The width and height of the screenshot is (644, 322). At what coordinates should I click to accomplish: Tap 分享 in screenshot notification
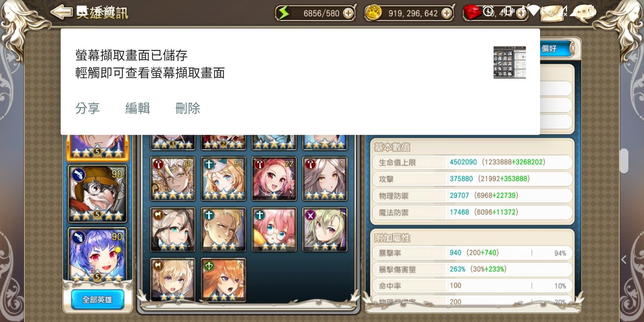(x=88, y=108)
